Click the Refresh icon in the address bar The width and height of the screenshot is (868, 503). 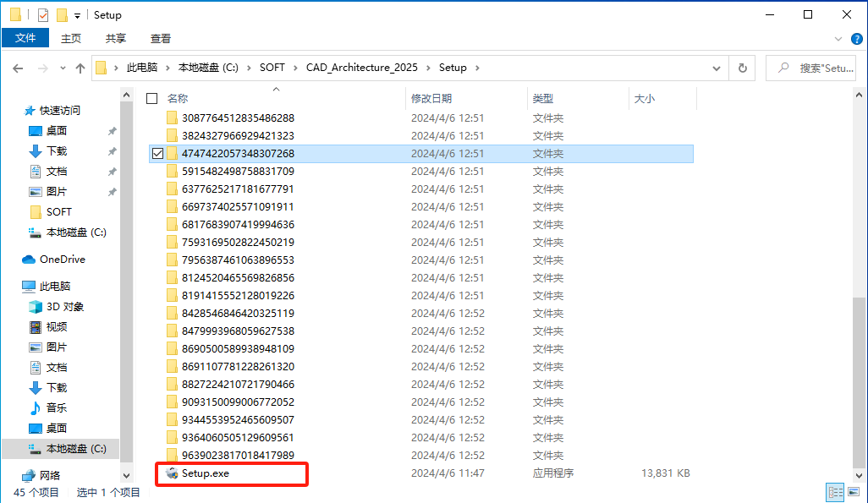click(742, 68)
